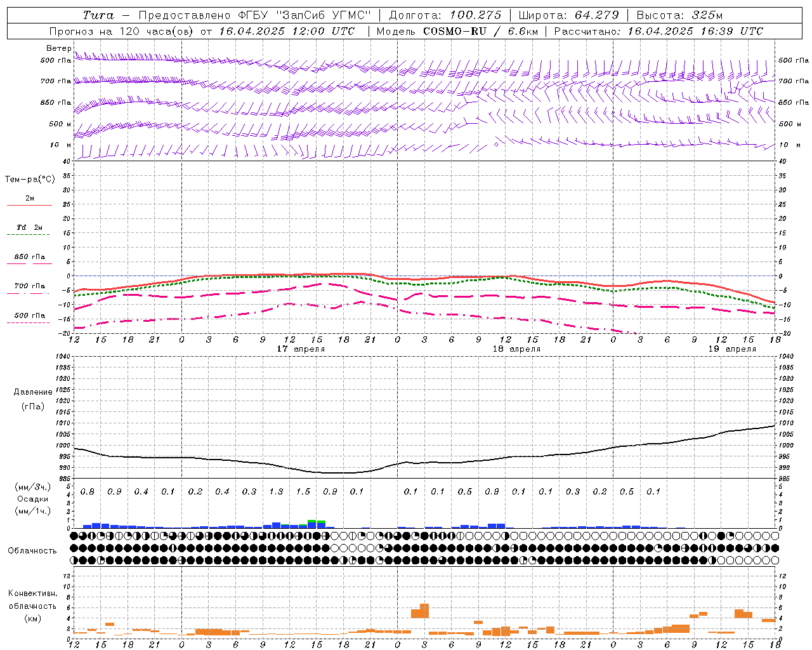This screenshot has height=650, width=812.
Task: Click the 985 value on left pressure axis
Action: tap(65, 479)
